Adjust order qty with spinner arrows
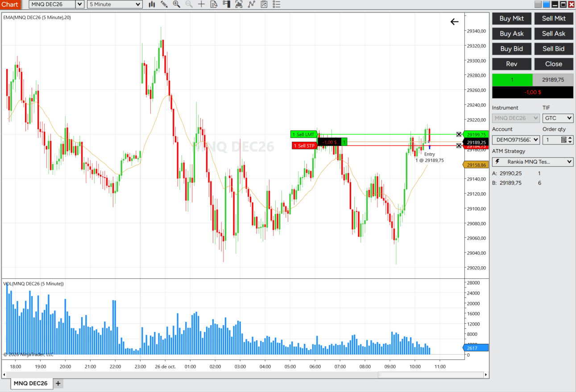Image resolution: width=576 pixels, height=392 pixels. (x=570, y=140)
